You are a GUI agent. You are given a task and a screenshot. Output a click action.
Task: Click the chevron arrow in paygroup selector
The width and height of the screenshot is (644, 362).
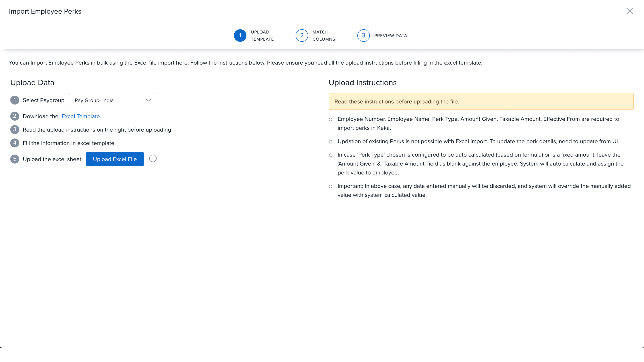point(149,100)
